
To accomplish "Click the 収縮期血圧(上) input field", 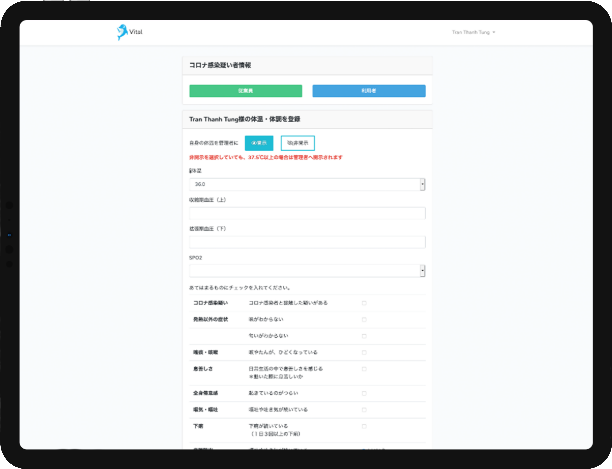I will (307, 213).
